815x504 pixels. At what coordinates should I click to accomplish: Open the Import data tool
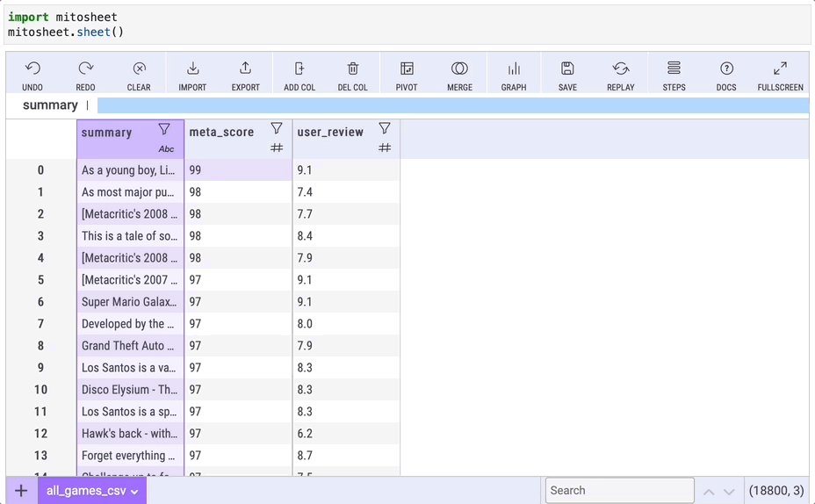[192, 69]
